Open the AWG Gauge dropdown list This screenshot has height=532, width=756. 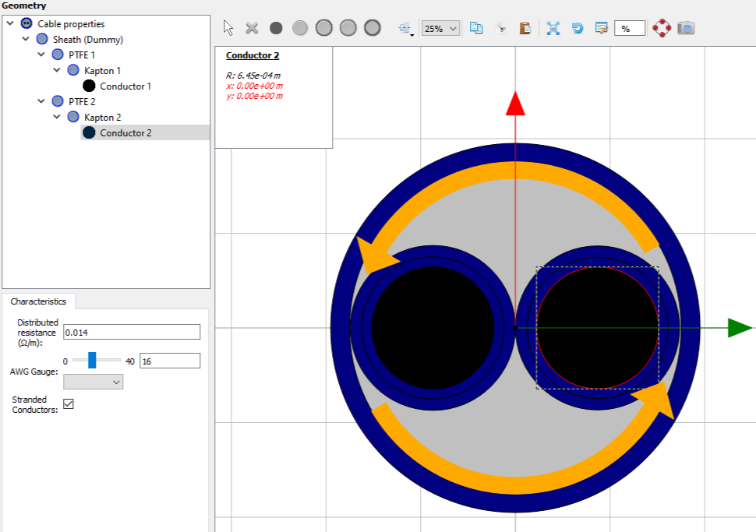pyautogui.click(x=94, y=382)
